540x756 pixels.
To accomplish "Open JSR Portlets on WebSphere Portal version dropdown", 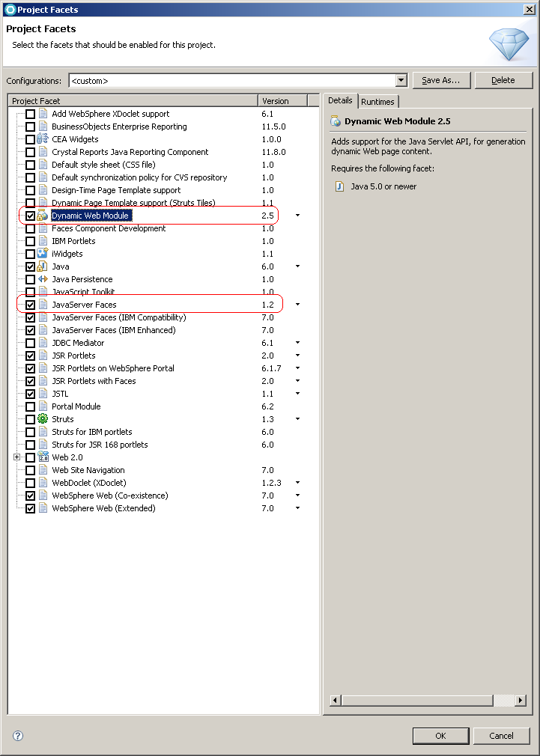I will 298,368.
